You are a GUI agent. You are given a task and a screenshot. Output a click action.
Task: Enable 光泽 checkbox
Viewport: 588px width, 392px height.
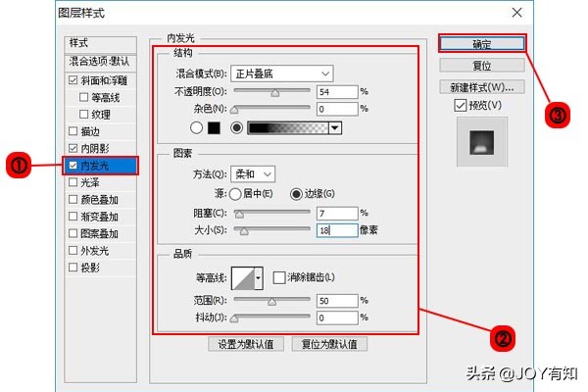tap(73, 182)
